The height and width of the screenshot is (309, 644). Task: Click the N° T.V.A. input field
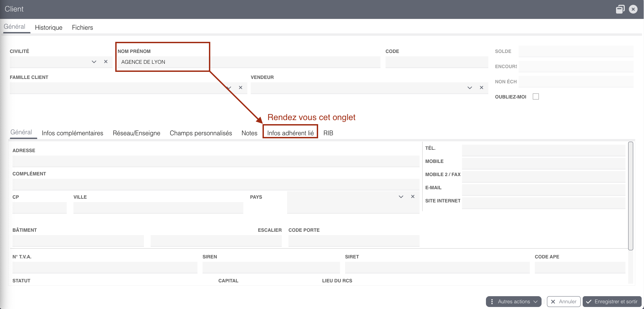[x=105, y=268]
